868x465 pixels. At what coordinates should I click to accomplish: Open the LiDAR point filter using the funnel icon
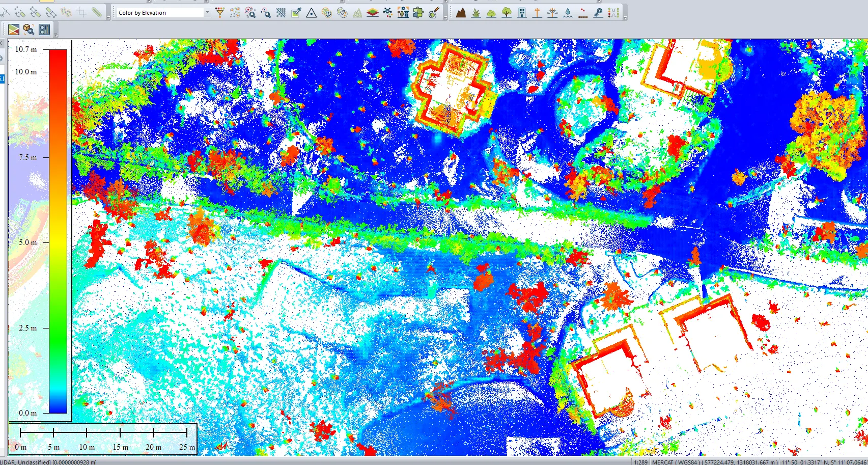[220, 13]
